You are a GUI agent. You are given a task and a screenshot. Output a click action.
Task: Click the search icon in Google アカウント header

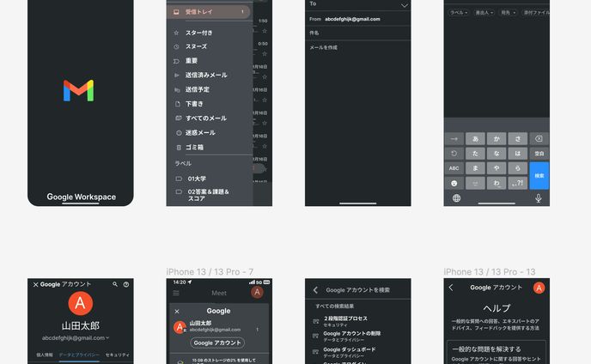[x=115, y=284]
